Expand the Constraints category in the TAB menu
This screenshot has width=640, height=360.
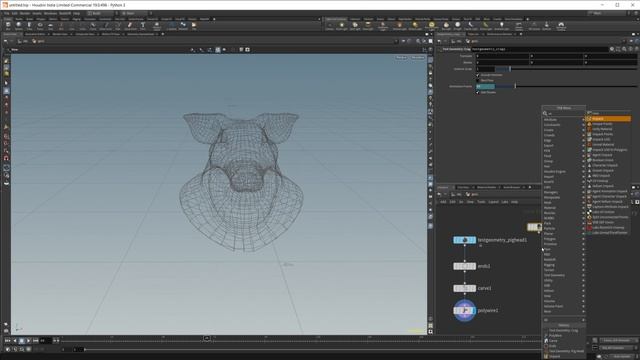pos(564,125)
